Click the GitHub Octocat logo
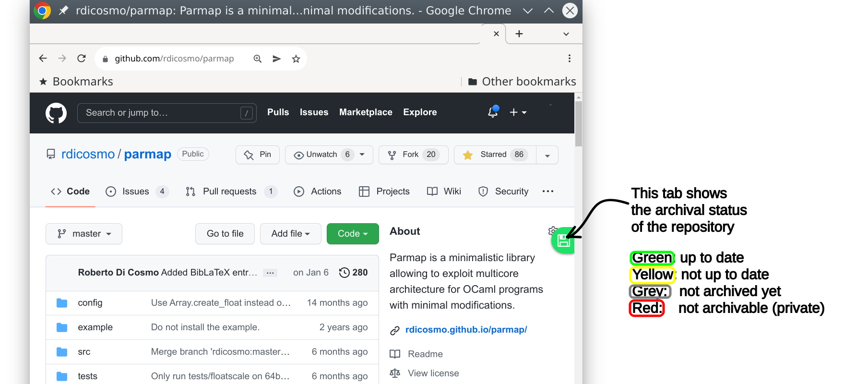The height and width of the screenshot is (384, 868). [x=56, y=113]
